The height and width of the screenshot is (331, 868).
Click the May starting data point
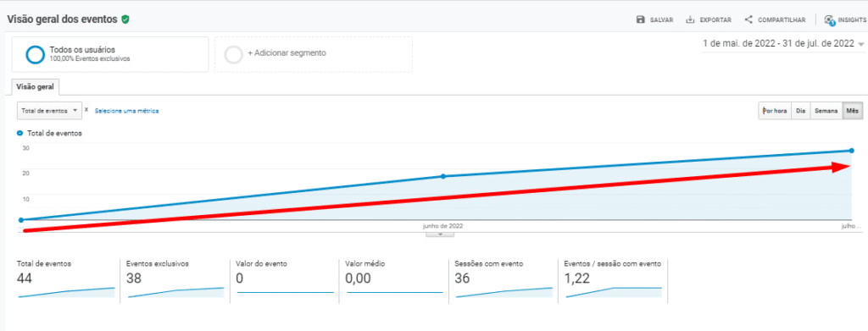pyautogui.click(x=21, y=220)
